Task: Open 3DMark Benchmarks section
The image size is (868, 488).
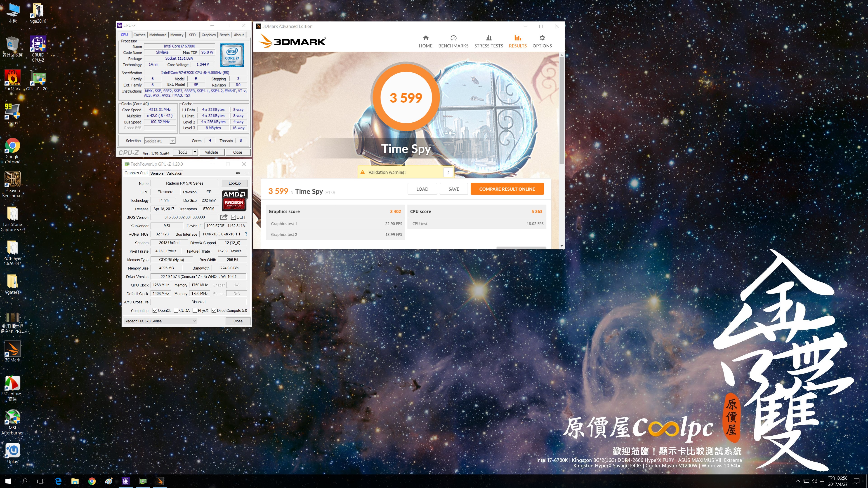Action: click(x=453, y=41)
